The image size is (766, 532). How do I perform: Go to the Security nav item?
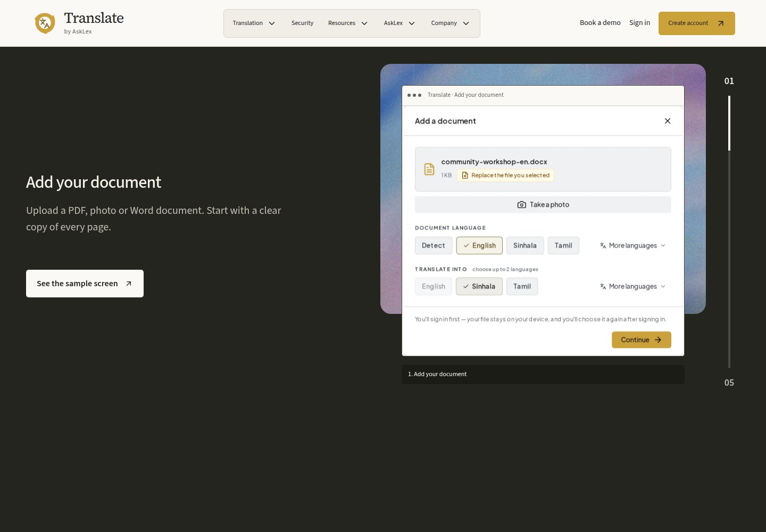(x=302, y=23)
